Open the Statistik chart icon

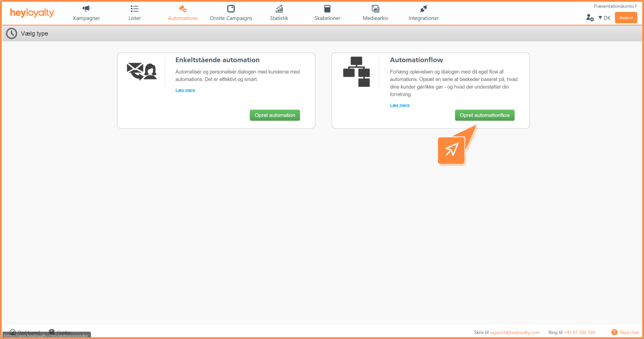[x=279, y=9]
